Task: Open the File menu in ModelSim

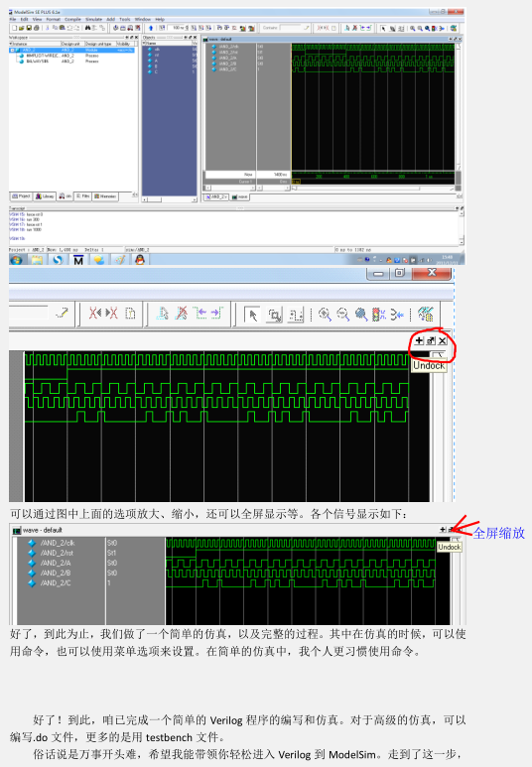Action: (13, 19)
